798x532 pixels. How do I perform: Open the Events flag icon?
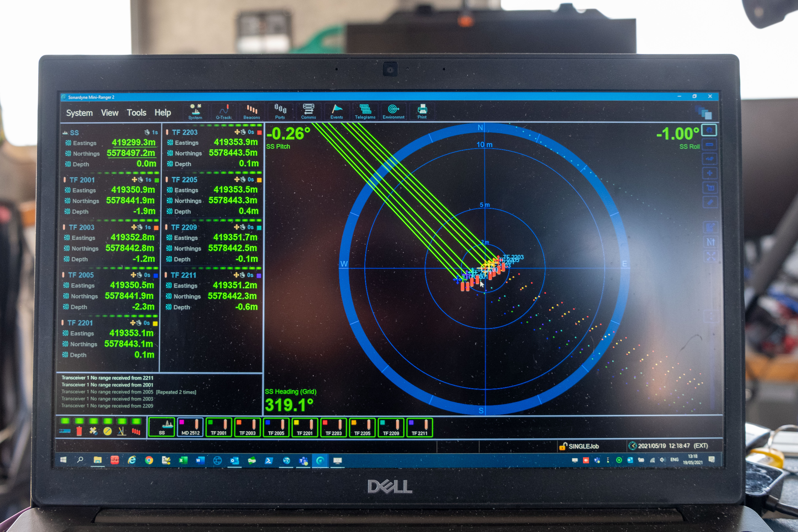point(337,112)
